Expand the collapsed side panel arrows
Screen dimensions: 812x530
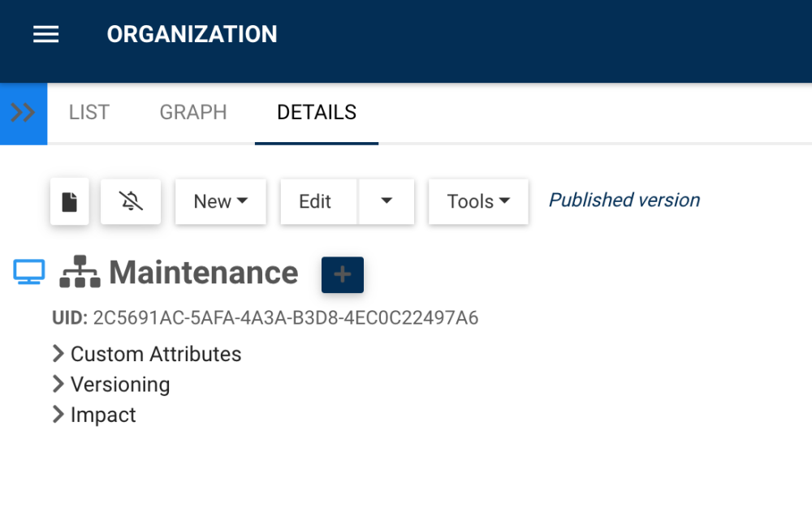pyautogui.click(x=24, y=113)
